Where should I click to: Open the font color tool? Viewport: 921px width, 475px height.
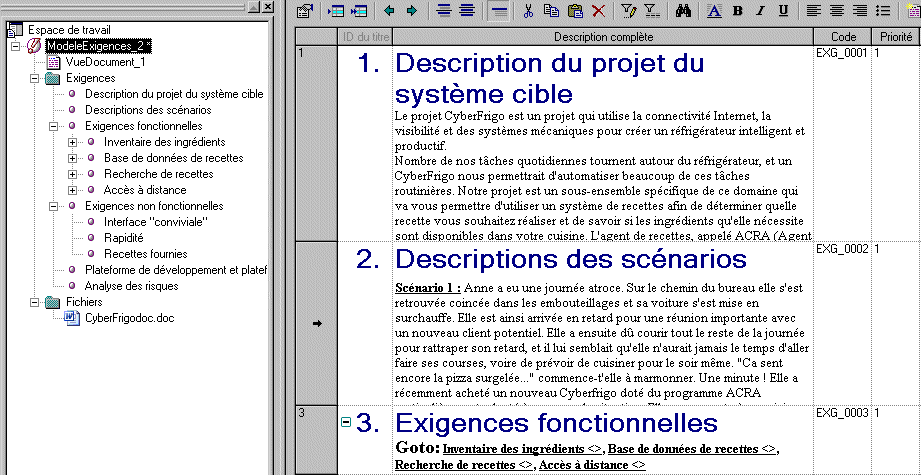point(714,11)
